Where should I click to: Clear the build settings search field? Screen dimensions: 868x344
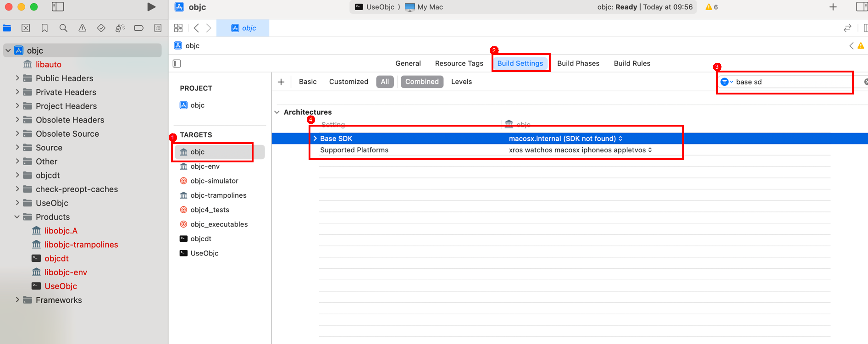(866, 82)
